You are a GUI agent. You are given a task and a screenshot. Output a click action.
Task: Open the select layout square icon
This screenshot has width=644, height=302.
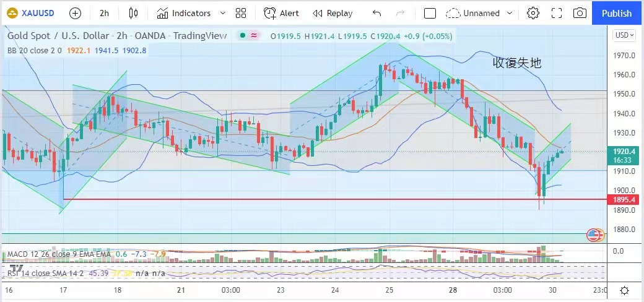(x=430, y=13)
